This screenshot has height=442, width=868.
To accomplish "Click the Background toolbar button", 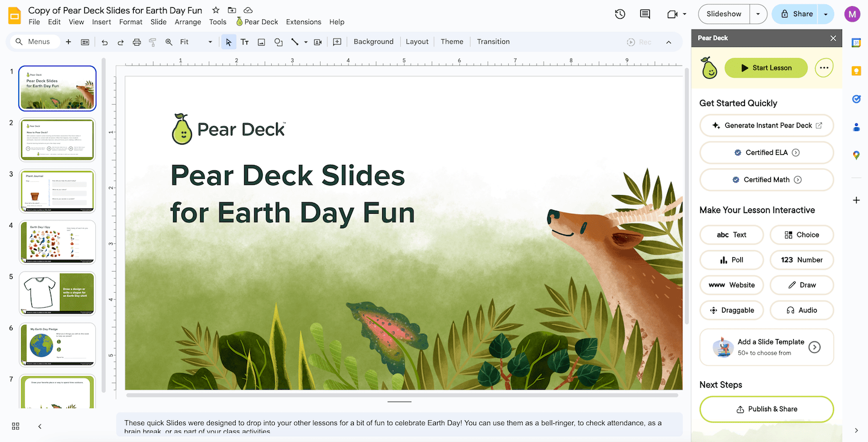I will coord(374,42).
